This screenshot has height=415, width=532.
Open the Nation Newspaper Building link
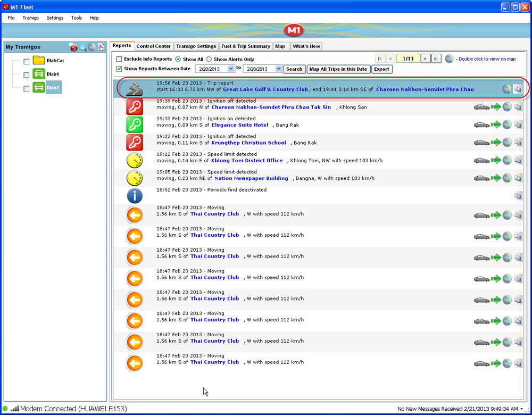251,178
